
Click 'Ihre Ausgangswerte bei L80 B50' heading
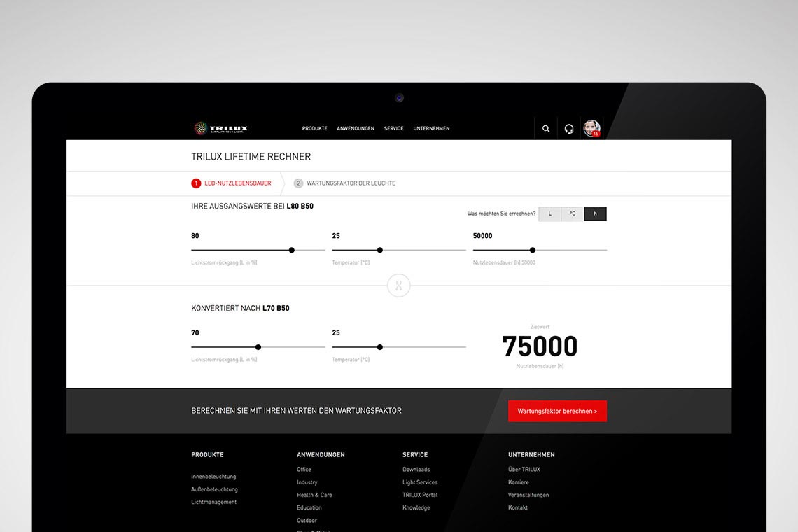tap(252, 206)
